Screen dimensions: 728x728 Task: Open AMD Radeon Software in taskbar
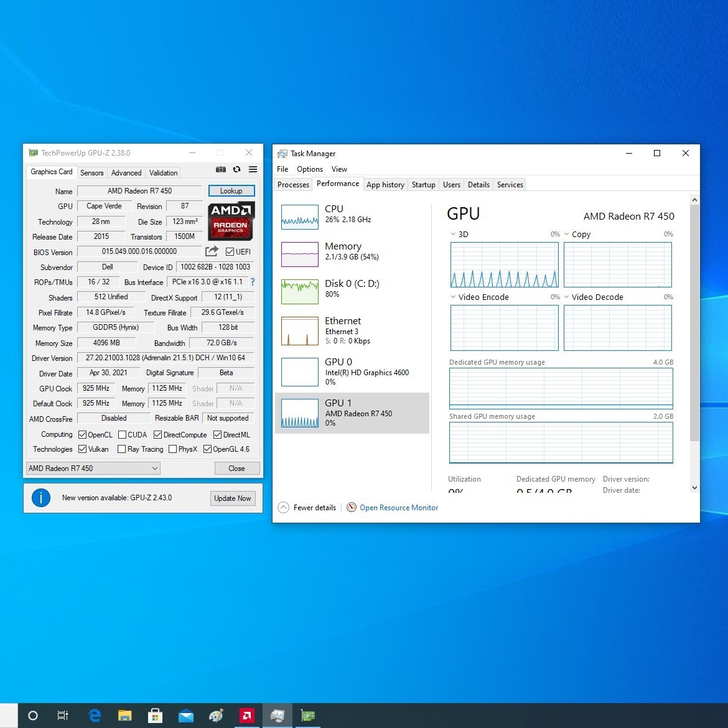click(x=247, y=716)
